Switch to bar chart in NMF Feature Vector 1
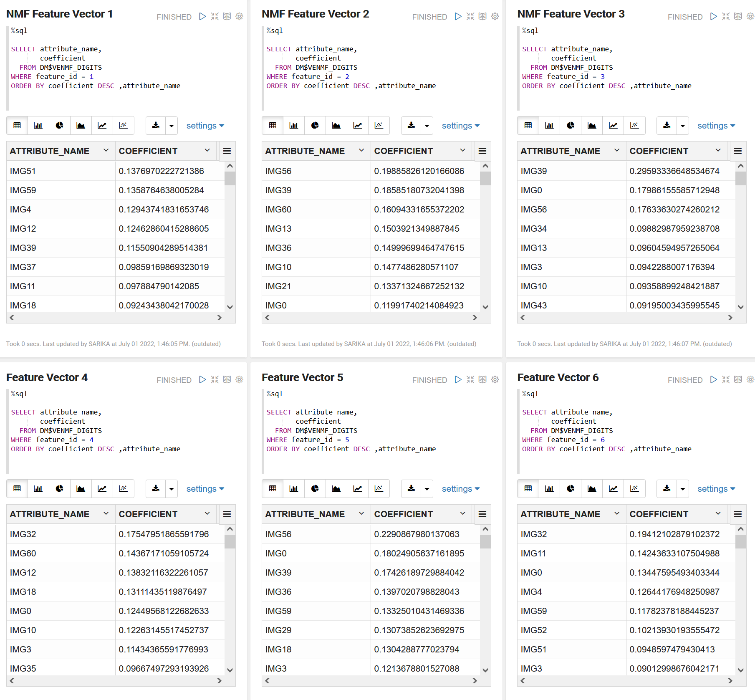 coord(38,125)
